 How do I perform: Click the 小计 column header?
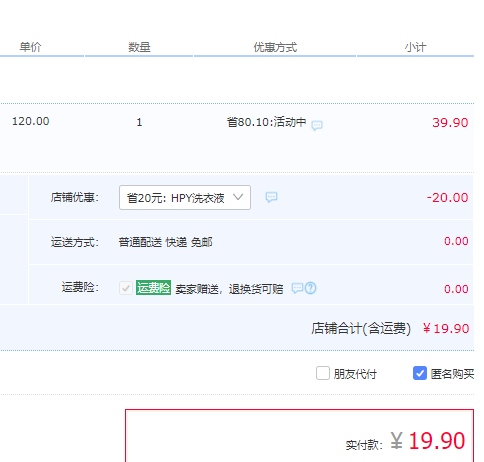pos(415,47)
